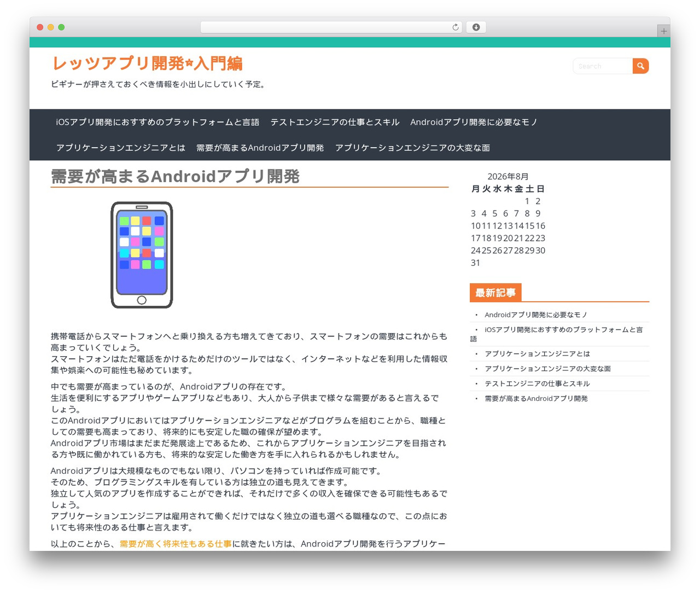Open recent post アプリケーションエンジニアとは in sidebar
Image resolution: width=700 pixels, height=593 pixels.
click(x=537, y=354)
